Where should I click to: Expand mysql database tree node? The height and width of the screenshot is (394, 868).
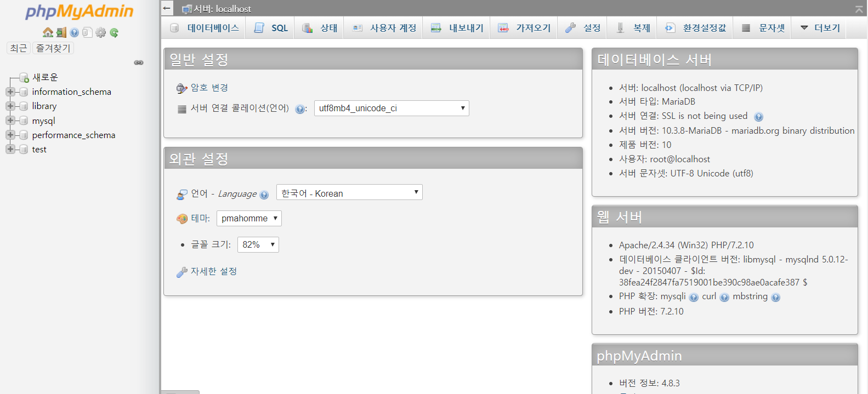[x=10, y=121]
